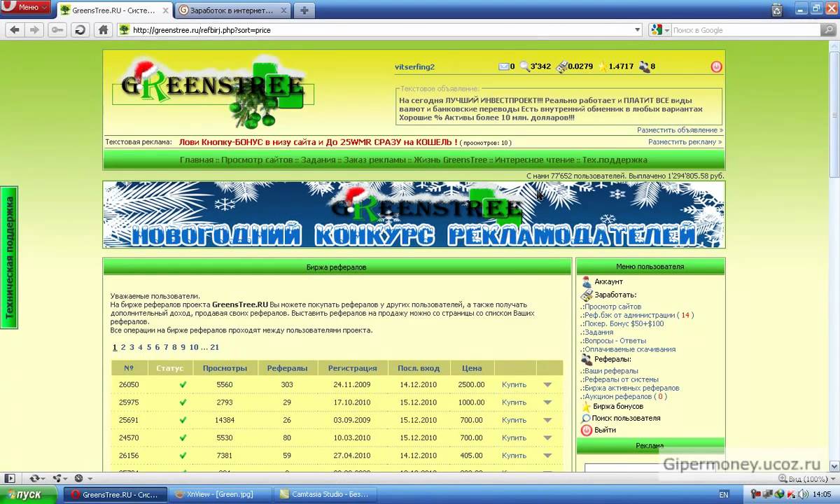840x504 pixels.
Task: Go to page 2 of referral list
Action: click(x=122, y=347)
